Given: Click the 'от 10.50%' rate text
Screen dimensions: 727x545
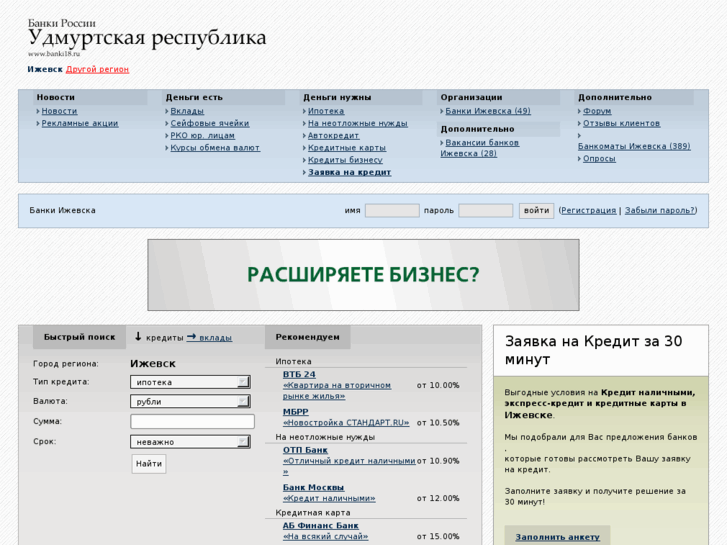Looking at the screenshot, I should 438,423.
